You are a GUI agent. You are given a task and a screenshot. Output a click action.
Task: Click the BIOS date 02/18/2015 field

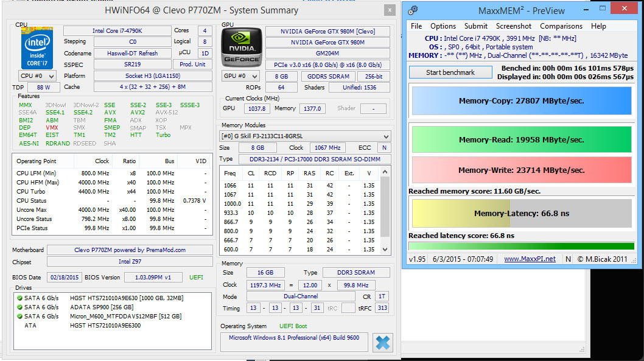click(65, 278)
